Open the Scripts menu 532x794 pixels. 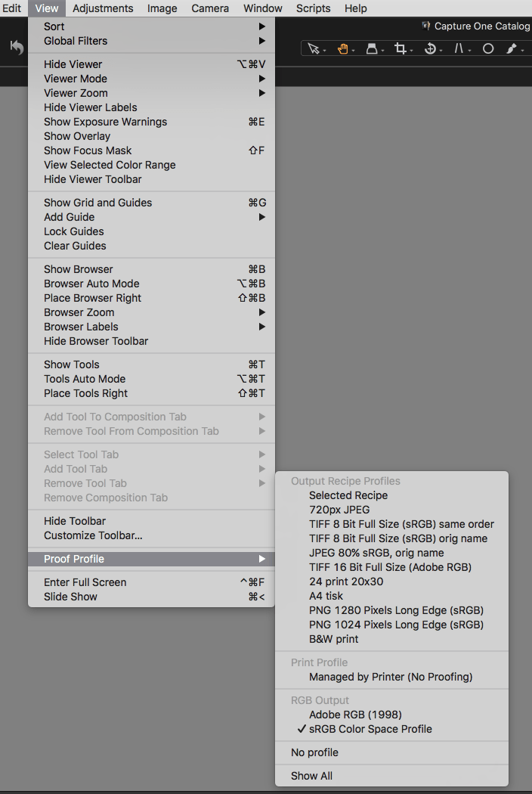314,8
